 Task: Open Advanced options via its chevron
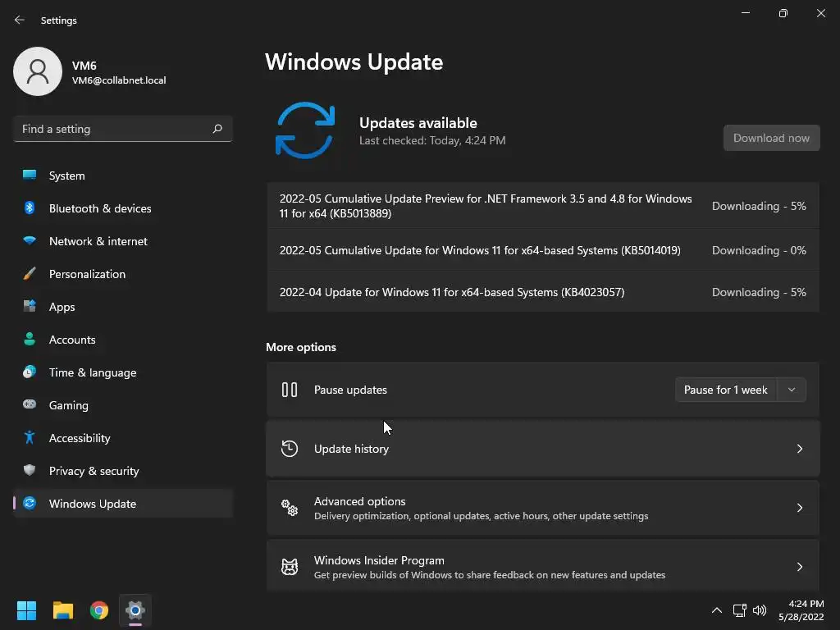[x=799, y=507]
